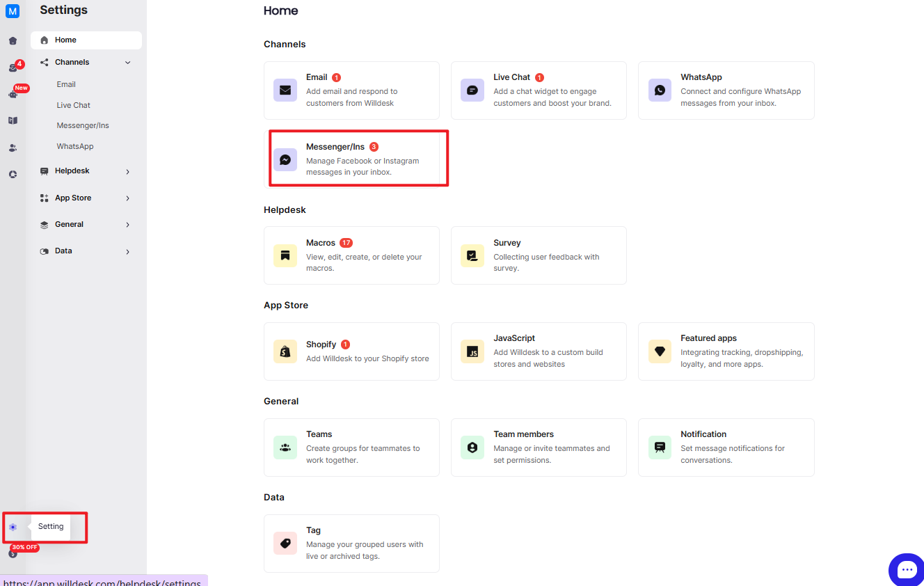Open the knowledge base book icon
The width and height of the screenshot is (924, 586).
tap(13, 120)
